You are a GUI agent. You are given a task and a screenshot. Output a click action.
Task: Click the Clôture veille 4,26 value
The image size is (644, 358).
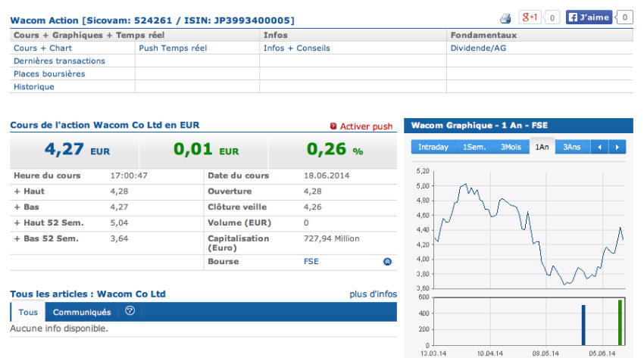(x=313, y=207)
